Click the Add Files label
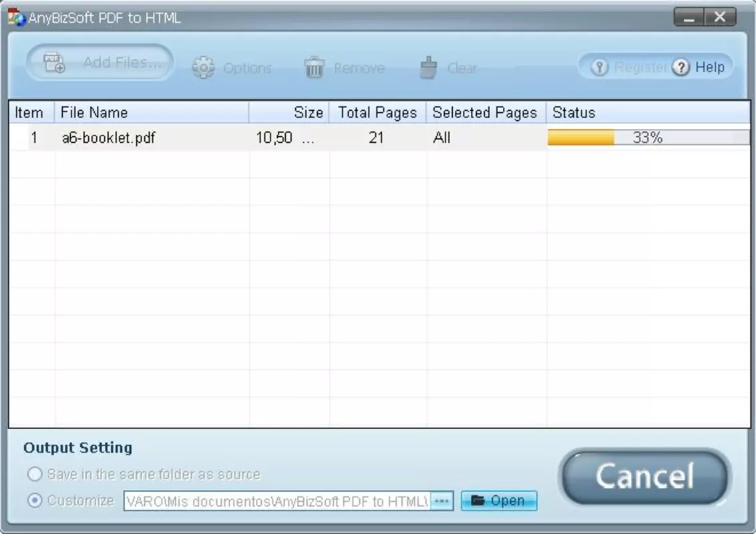This screenshot has width=756, height=534. click(122, 62)
